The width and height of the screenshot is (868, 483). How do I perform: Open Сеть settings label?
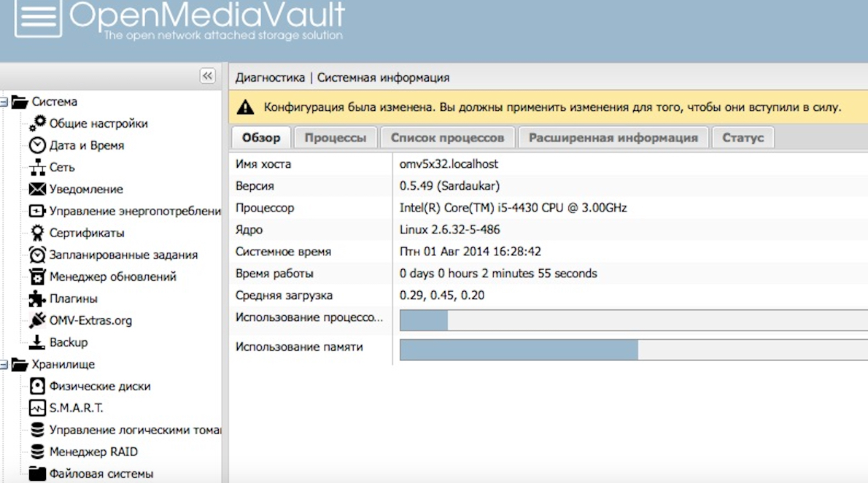point(62,167)
